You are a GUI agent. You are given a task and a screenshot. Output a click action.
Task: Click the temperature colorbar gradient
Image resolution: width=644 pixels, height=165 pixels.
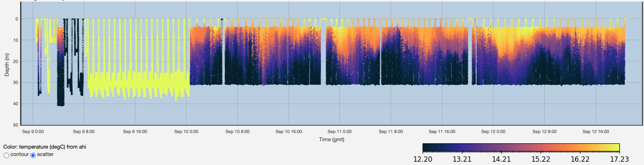pos(521,147)
